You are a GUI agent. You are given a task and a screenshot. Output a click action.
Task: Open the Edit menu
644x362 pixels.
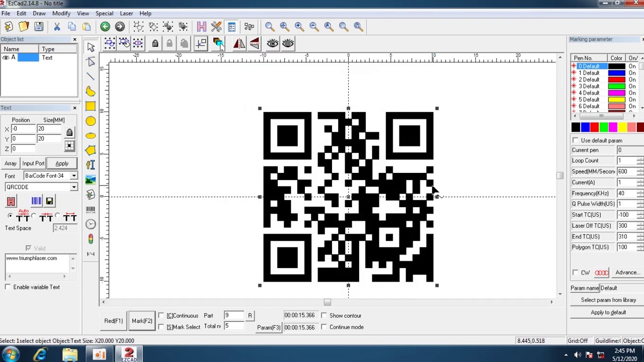pyautogui.click(x=22, y=14)
